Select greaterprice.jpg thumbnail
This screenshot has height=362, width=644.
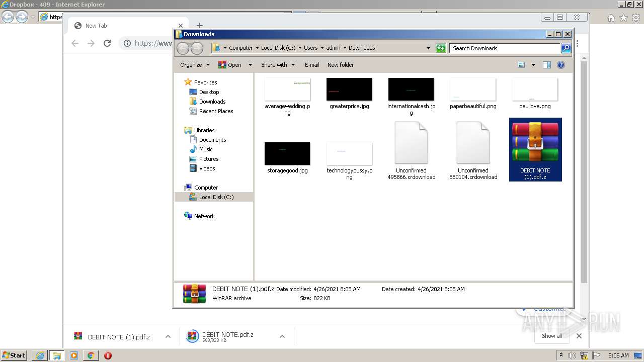pos(349,89)
